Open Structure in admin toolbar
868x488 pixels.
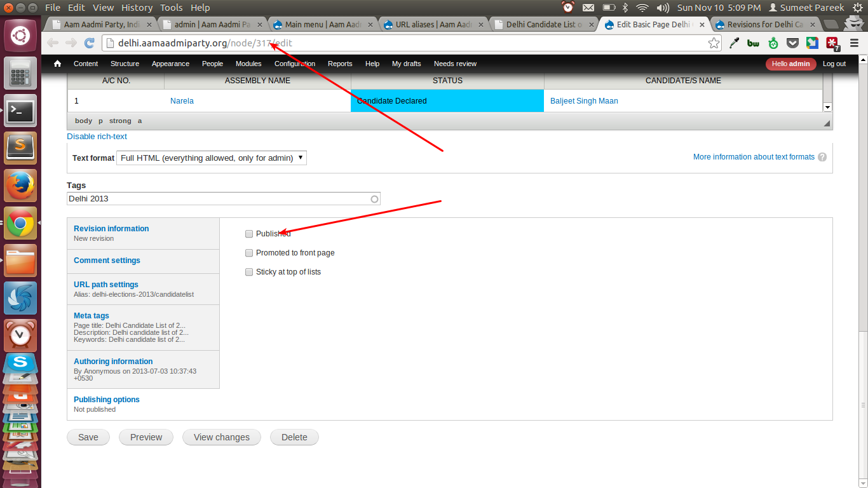pos(125,64)
